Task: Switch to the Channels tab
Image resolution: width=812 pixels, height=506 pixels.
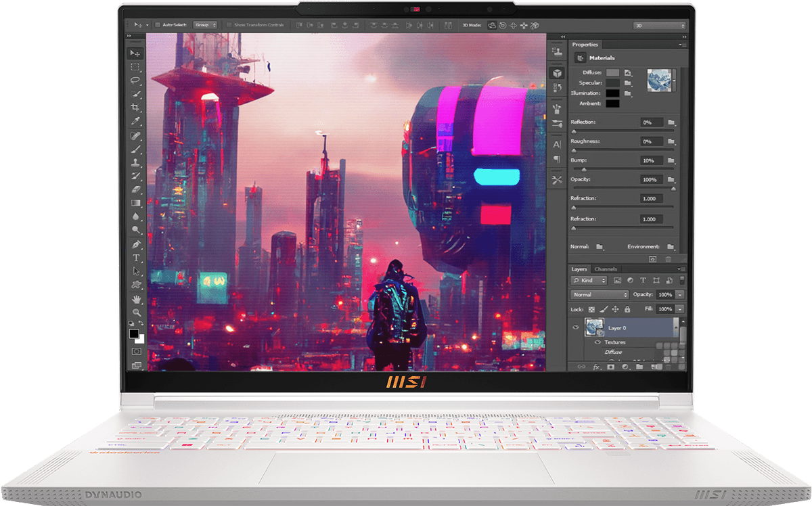Action: coord(606,269)
